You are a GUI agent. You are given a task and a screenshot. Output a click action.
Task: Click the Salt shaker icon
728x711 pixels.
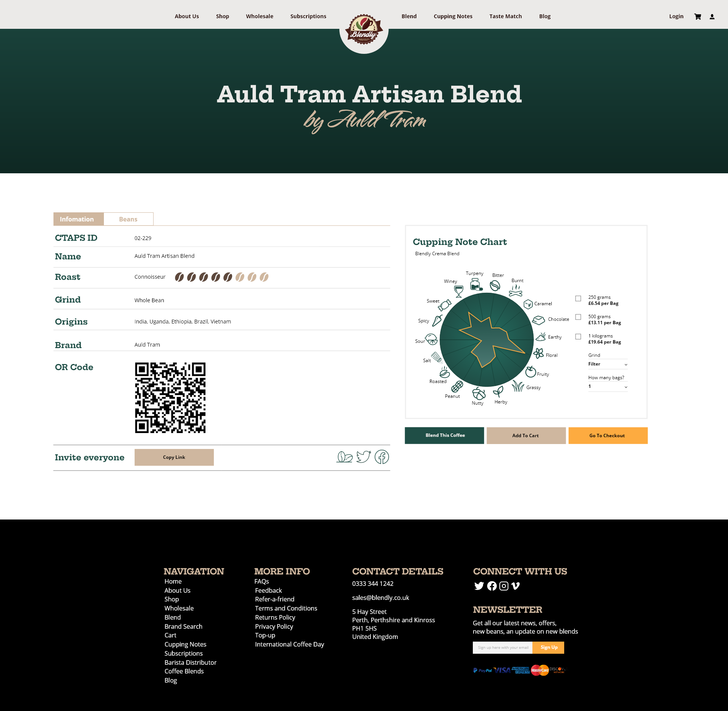[437, 358]
